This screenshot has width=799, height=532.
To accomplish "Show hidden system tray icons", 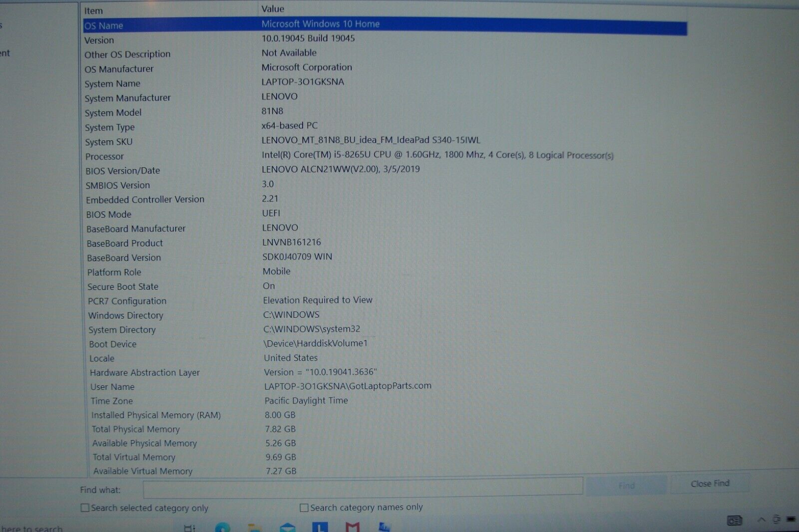I will (x=762, y=520).
